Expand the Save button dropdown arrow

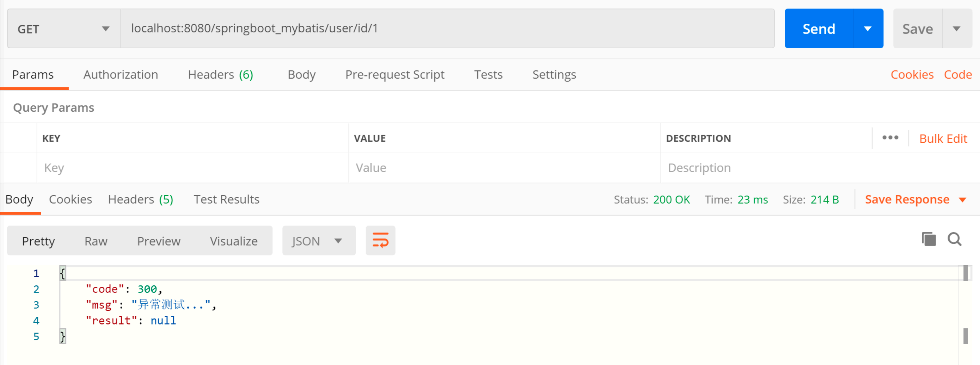[x=956, y=29]
